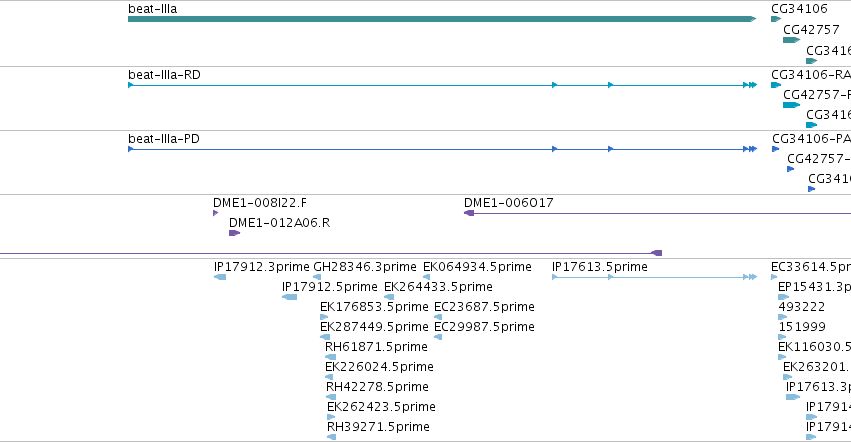The height and width of the screenshot is (442, 851).
Task: Click the beat-IIIa gene label
Action: pos(153,9)
